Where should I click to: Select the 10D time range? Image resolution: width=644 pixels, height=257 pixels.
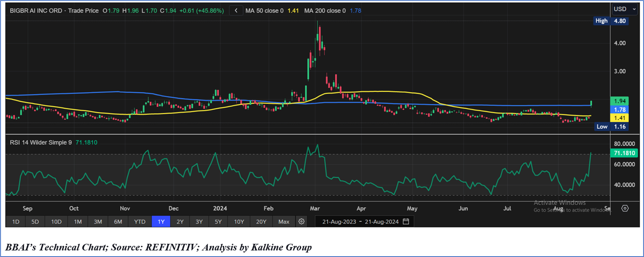[x=56, y=221]
